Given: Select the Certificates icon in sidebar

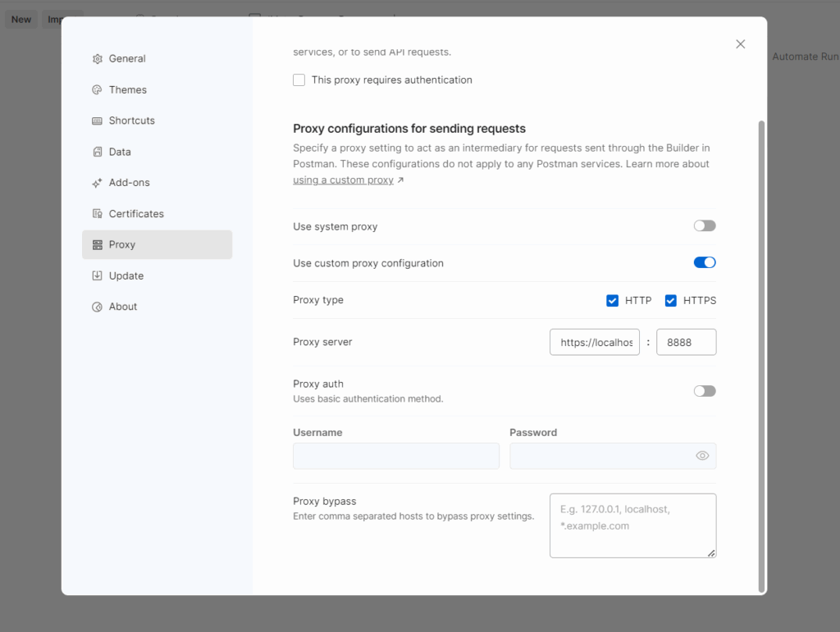Looking at the screenshot, I should (x=96, y=213).
